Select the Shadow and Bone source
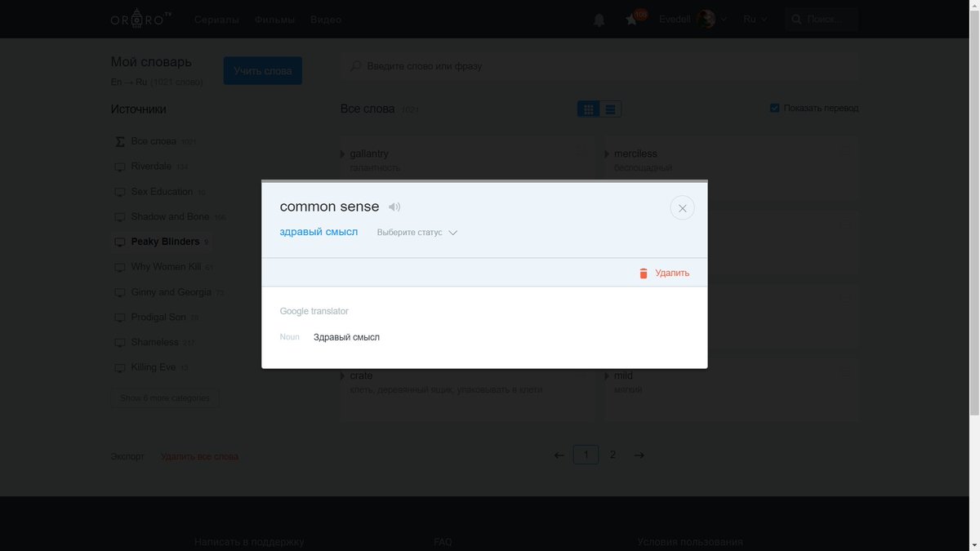 (x=169, y=217)
